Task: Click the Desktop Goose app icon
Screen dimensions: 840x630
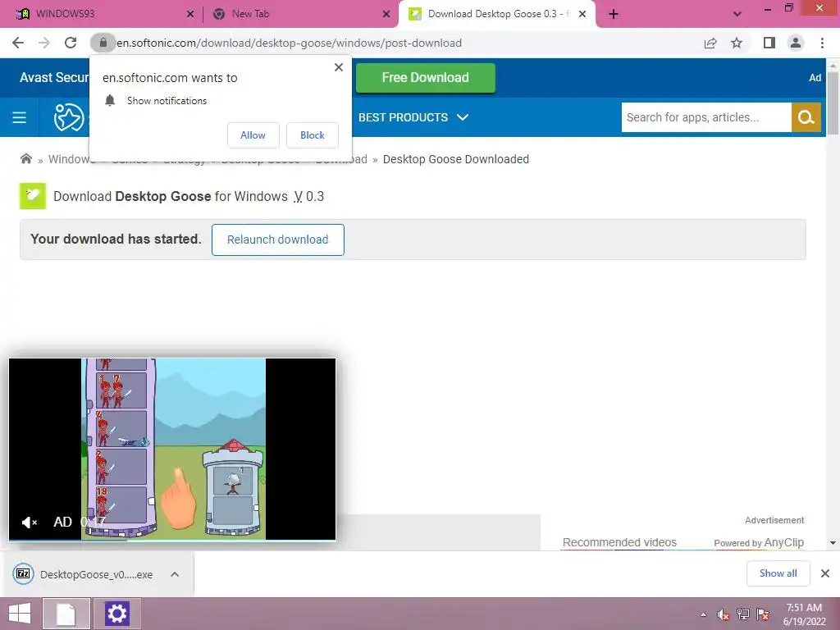Action: pos(33,196)
